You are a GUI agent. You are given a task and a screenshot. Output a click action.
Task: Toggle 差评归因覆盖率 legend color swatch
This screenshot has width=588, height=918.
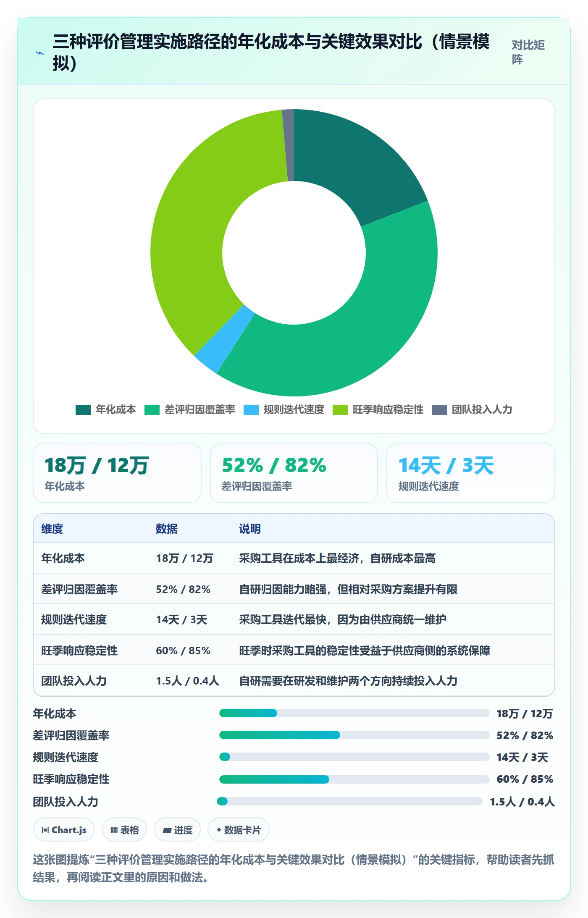[x=152, y=410]
